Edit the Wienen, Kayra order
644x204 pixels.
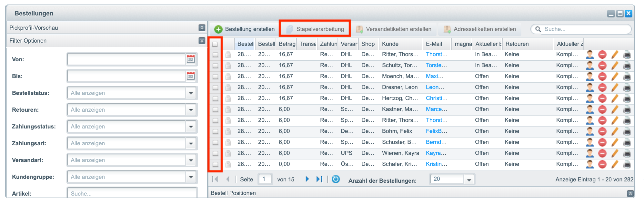[615, 153]
